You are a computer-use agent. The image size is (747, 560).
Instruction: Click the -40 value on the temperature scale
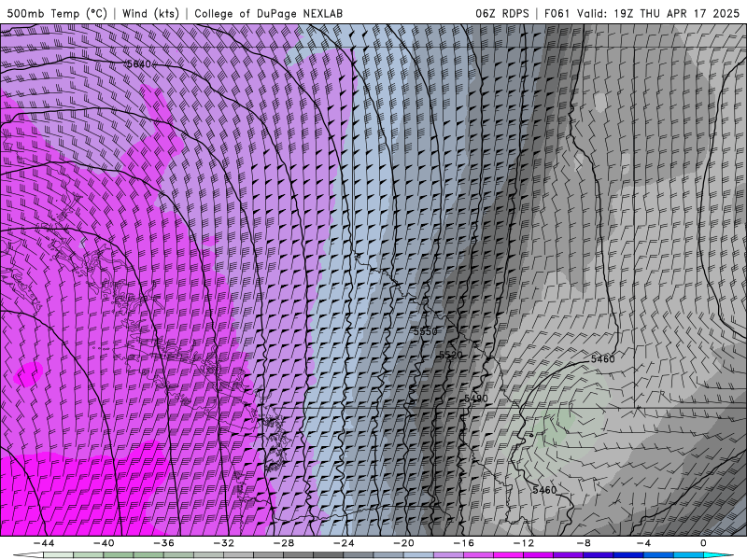(104, 543)
